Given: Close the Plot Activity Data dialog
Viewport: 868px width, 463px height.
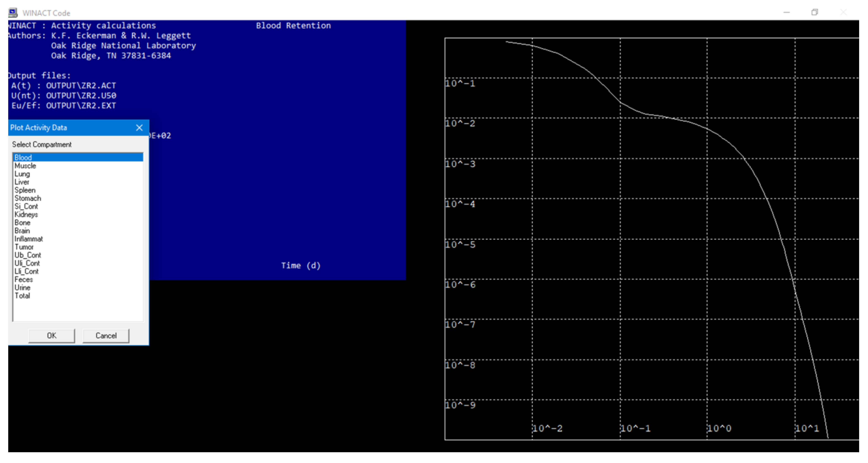Looking at the screenshot, I should (139, 128).
